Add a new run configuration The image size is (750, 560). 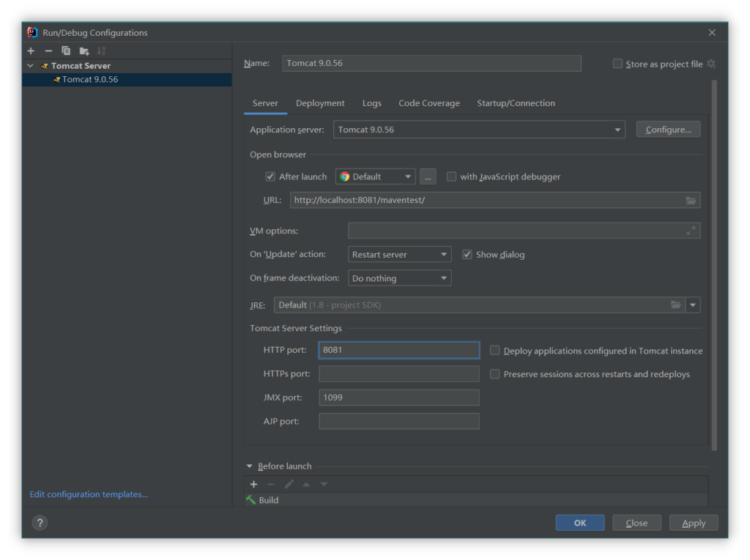[31, 51]
